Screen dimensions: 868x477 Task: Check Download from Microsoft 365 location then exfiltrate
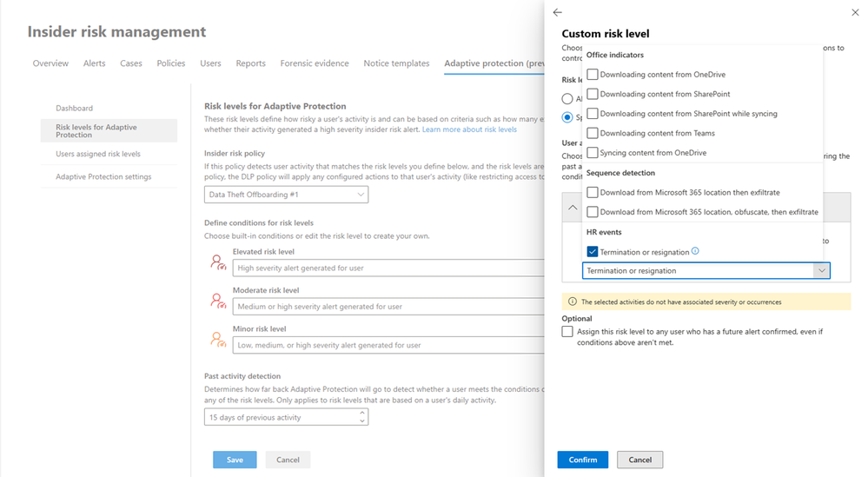593,192
